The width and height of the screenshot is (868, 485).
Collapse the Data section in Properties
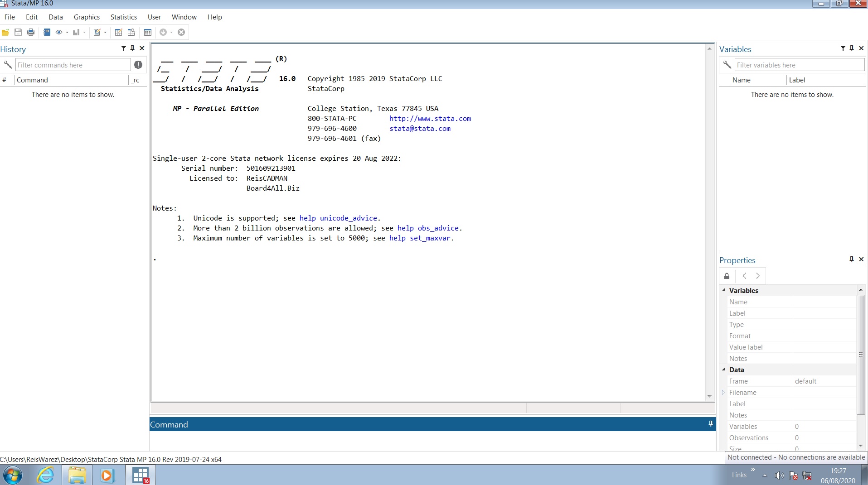pos(724,370)
